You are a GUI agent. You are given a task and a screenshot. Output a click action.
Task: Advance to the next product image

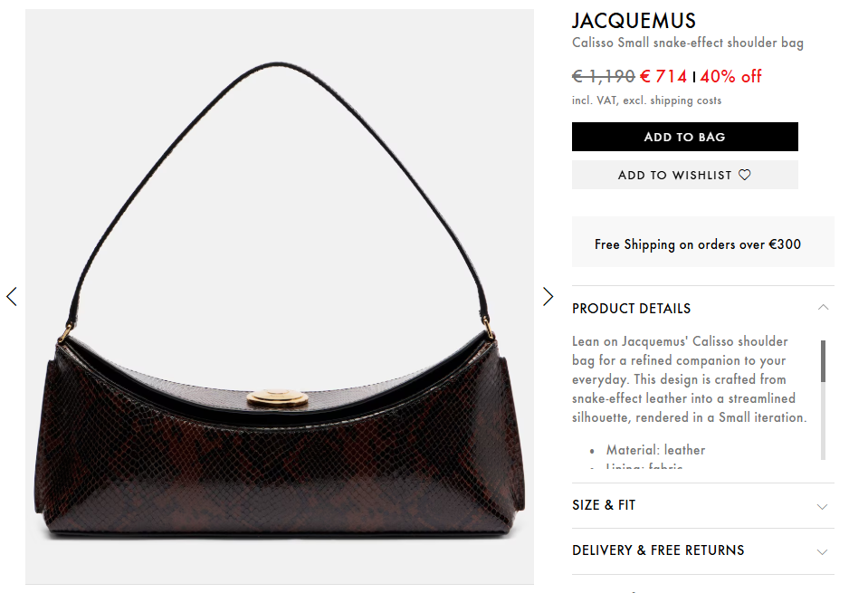coord(548,296)
